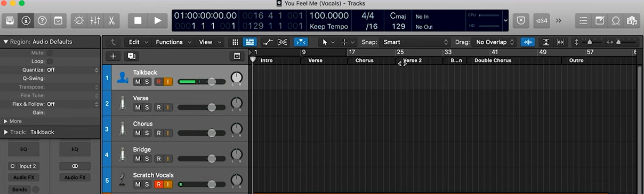Image resolution: width=644 pixels, height=194 pixels.
Task: Open the Toolbar toggle icon
Action: [x=58, y=20]
